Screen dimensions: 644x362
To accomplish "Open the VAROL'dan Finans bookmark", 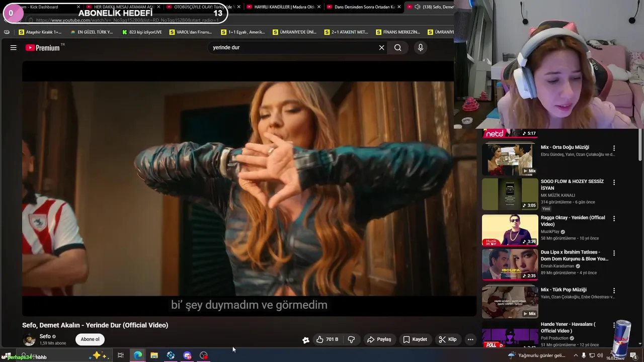I will (x=191, y=32).
